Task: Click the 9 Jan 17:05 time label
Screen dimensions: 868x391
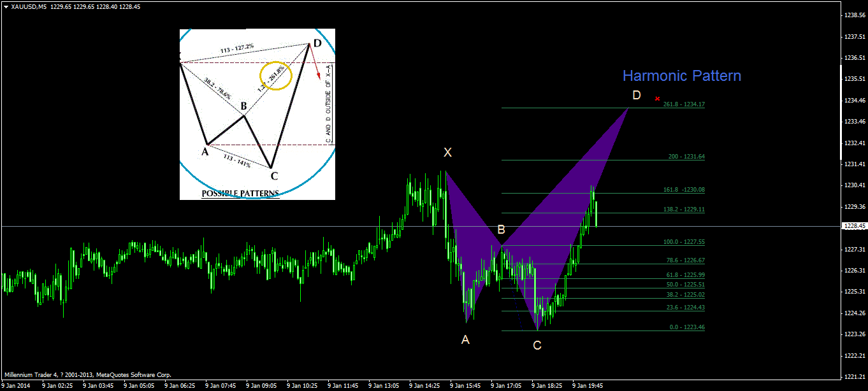Action: 507,386
